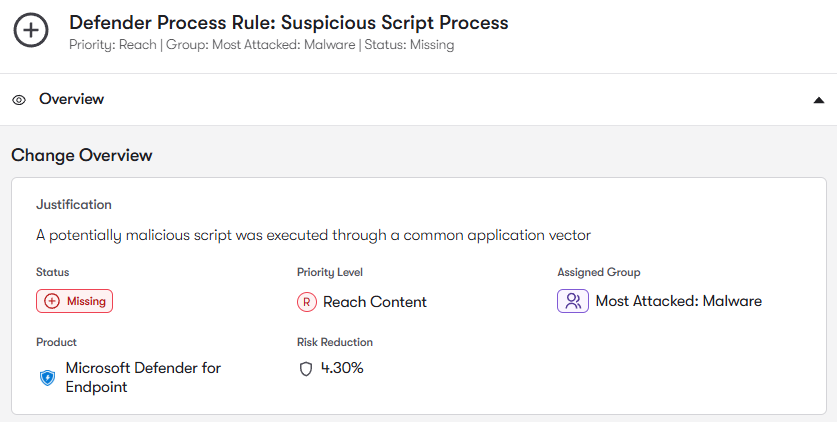837x422 pixels.
Task: Click the Assigned Group field label
Action: coord(598,272)
